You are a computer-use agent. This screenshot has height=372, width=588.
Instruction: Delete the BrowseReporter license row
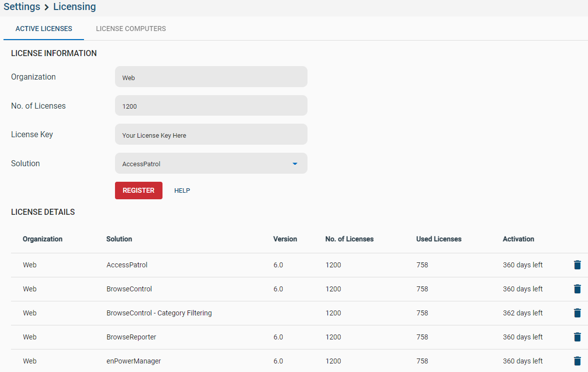pos(577,337)
